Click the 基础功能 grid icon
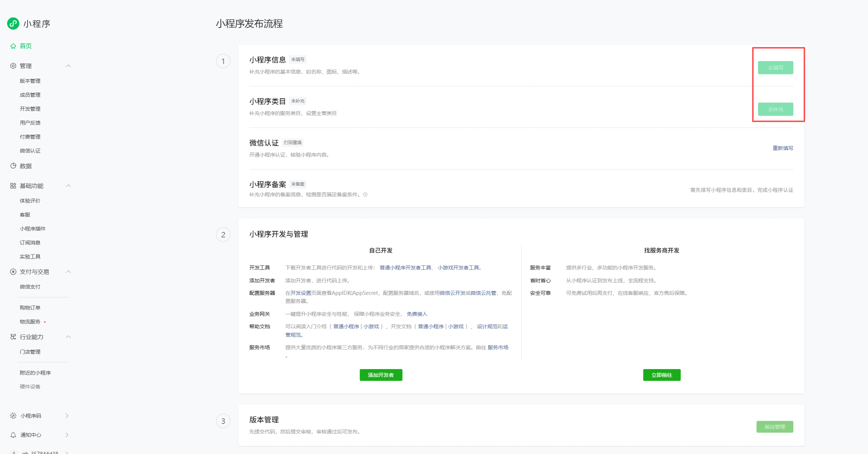 13,186
